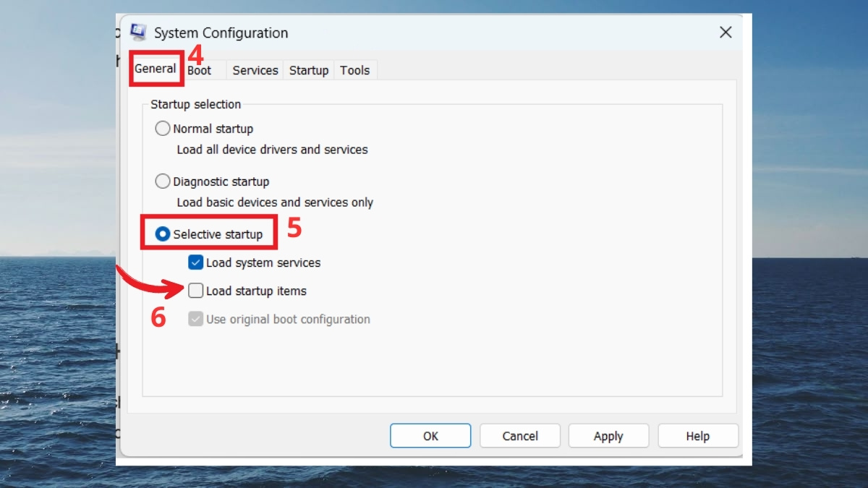Screen dimensions: 868x488
Task: Choose the Normal startup radio button
Action: [x=163, y=129]
